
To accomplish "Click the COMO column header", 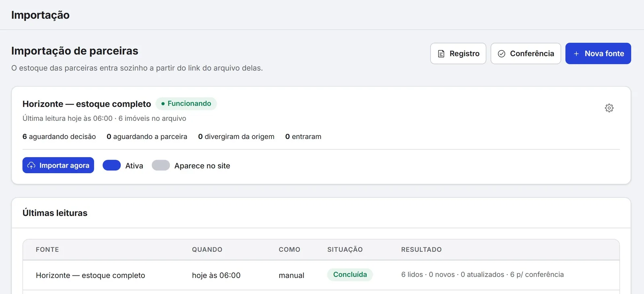I will pyautogui.click(x=289, y=250).
